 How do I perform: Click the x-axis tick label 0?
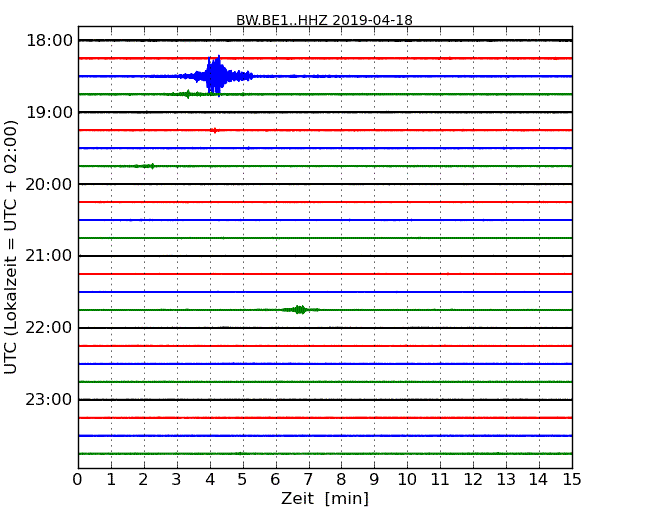78,479
